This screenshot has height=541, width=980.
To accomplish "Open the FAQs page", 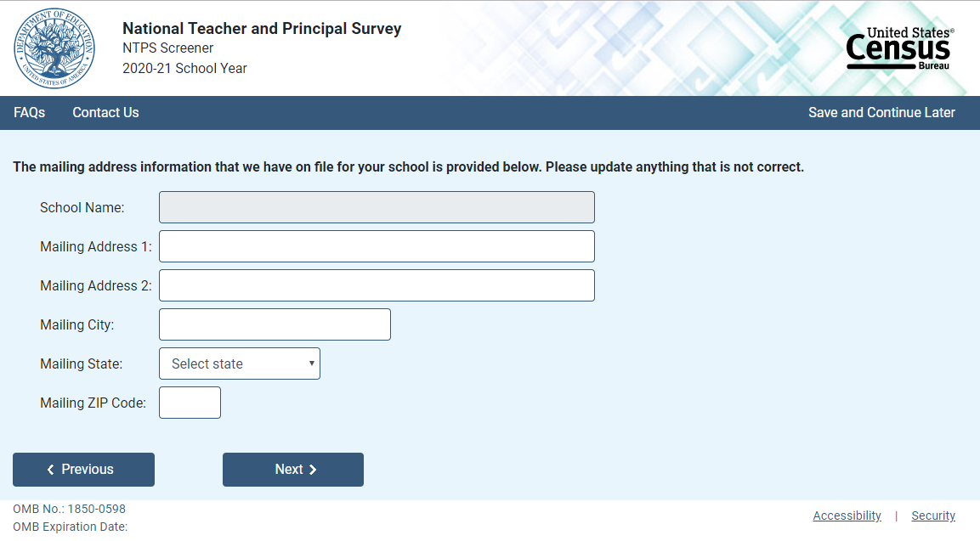I will click(x=30, y=113).
